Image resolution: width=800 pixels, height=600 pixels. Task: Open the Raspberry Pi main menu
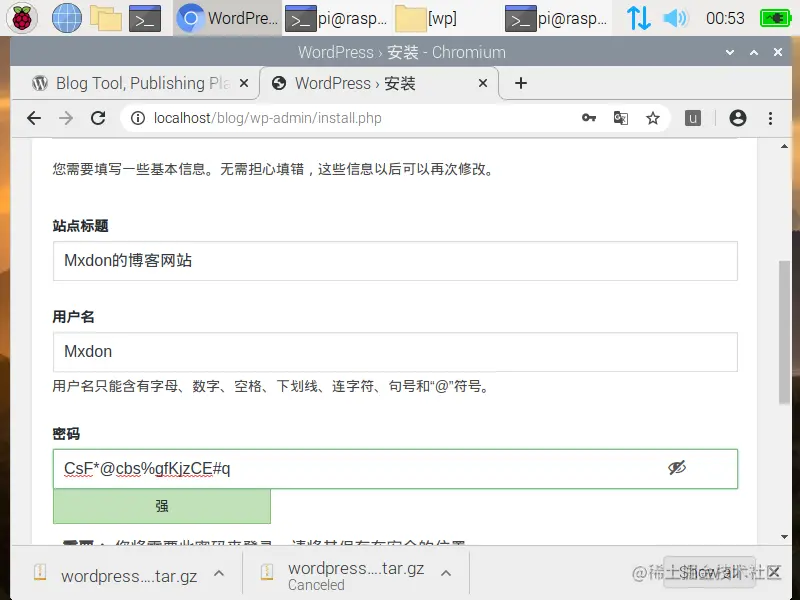point(21,18)
